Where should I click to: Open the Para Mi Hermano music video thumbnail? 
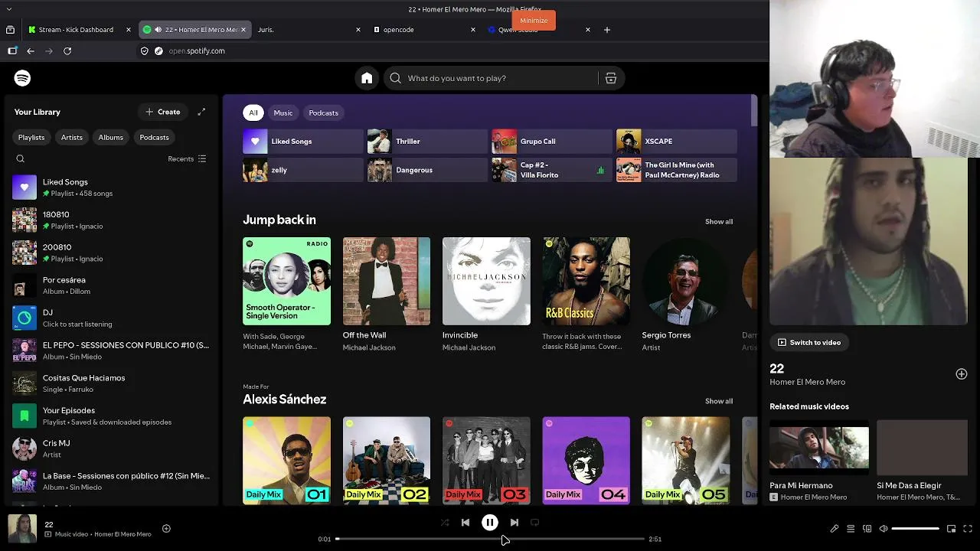click(819, 448)
